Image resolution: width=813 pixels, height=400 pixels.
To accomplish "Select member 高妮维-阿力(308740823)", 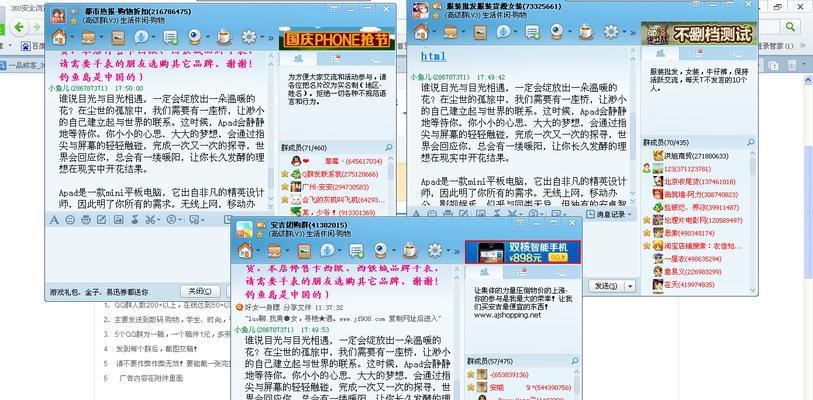I will coord(695,194).
